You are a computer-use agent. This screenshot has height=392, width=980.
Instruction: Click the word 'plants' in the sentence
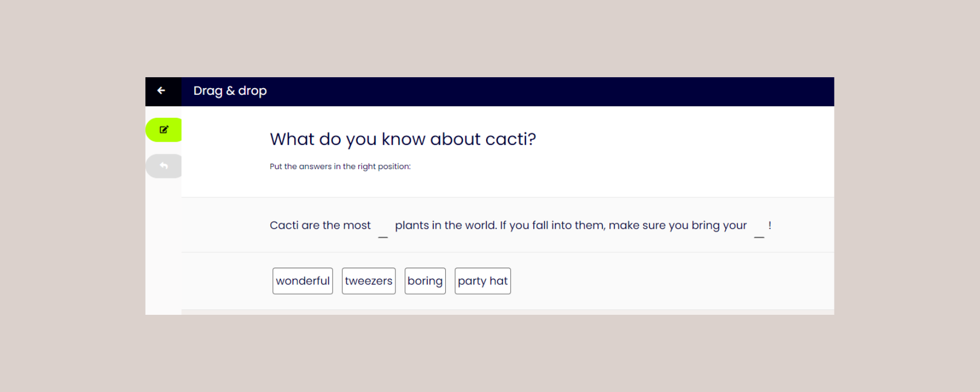click(411, 225)
